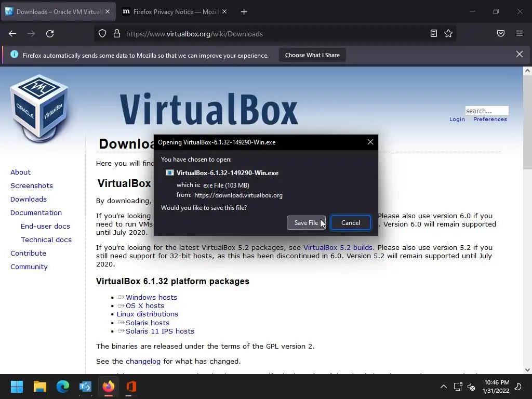Image resolution: width=532 pixels, height=399 pixels.
Task: Open Community in the sidebar
Action: 29,267
